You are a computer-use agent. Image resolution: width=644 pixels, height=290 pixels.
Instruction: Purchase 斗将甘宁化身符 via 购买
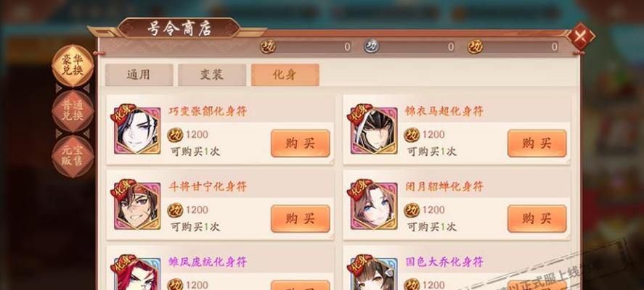click(301, 219)
